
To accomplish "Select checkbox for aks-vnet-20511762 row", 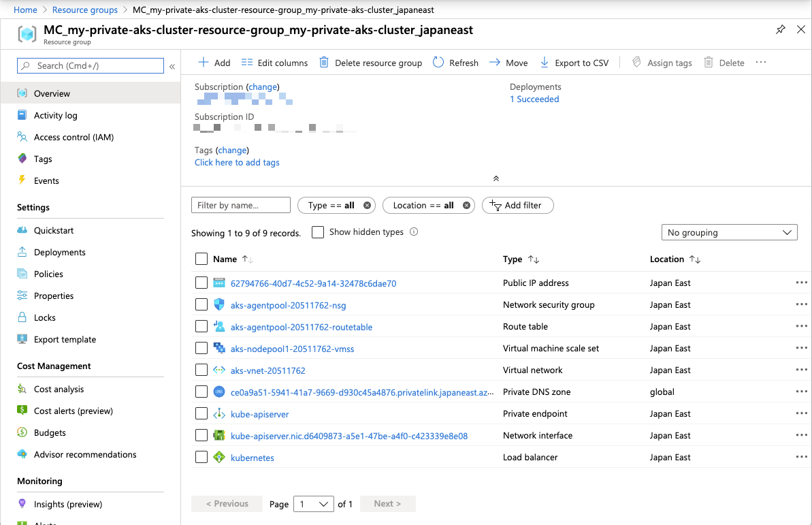I will [201, 370].
